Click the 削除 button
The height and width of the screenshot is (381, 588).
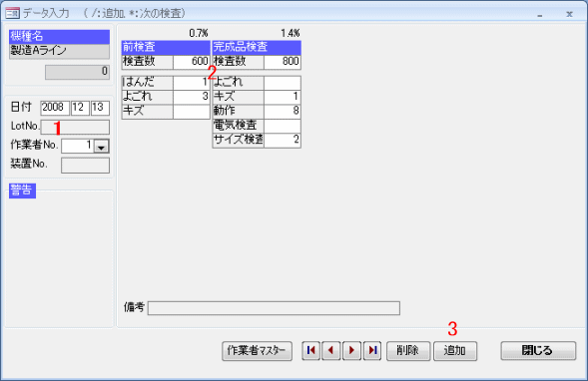pos(408,351)
